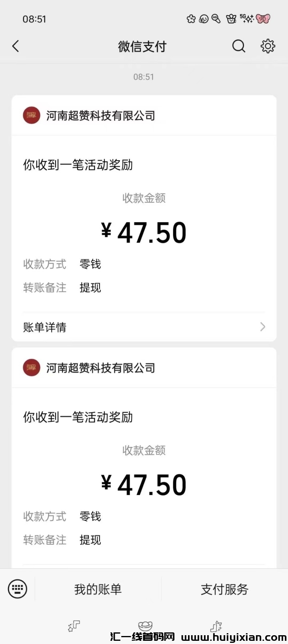Tap the left star-corner navigation icon

74,626
